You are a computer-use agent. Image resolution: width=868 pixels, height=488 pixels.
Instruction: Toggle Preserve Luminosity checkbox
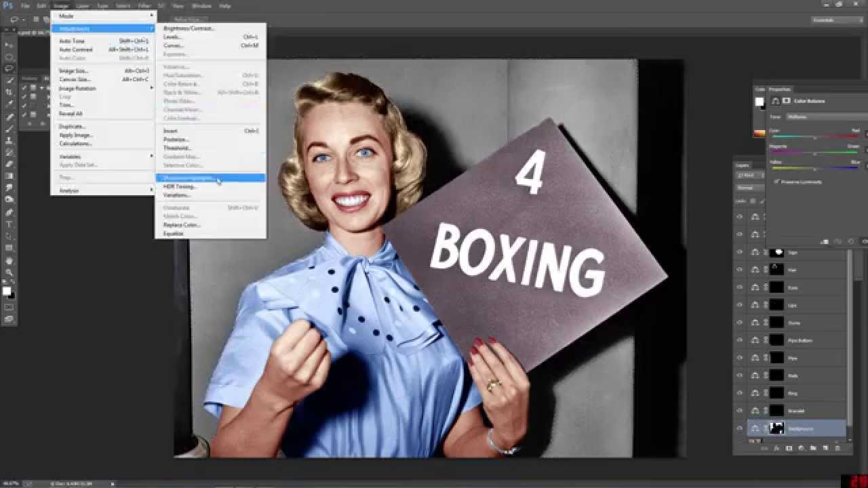(x=776, y=182)
